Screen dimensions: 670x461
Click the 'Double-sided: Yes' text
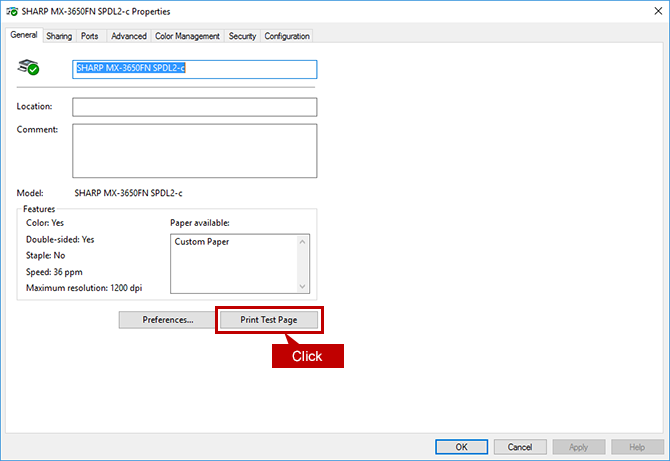(x=60, y=239)
